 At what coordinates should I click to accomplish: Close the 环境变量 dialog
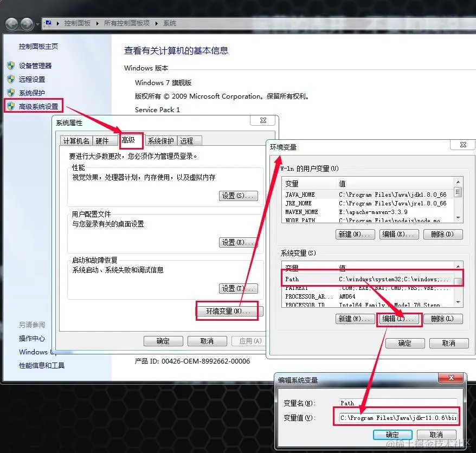click(x=463, y=145)
